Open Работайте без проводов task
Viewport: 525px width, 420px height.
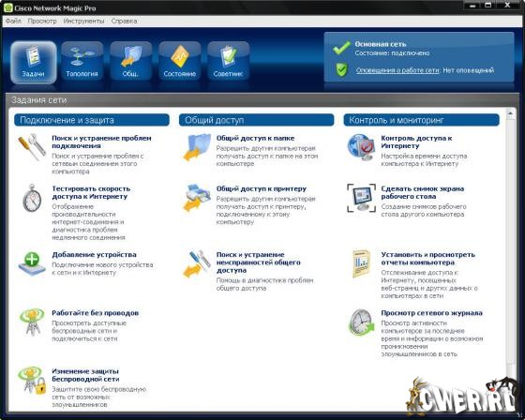(96, 313)
